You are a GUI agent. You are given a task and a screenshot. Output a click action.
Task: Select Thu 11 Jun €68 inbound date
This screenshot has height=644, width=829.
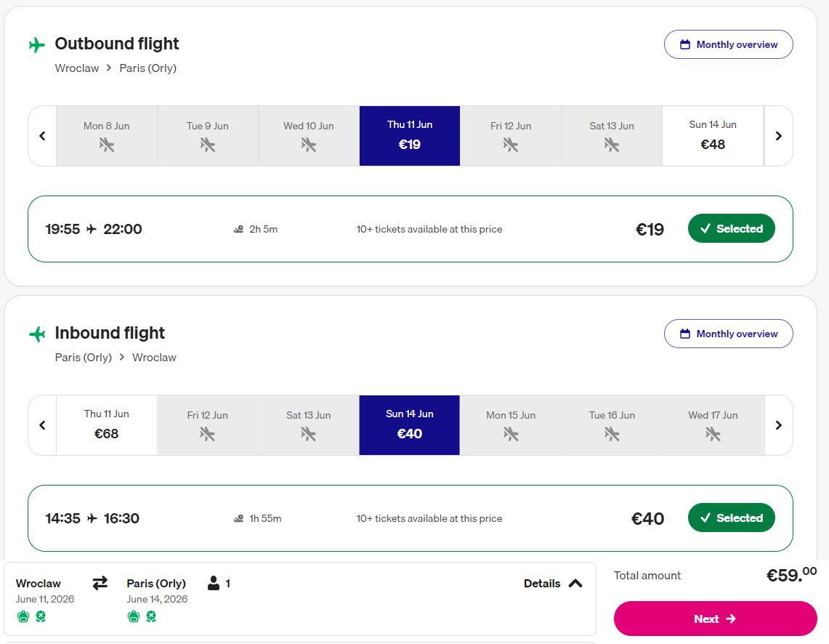[x=107, y=425]
